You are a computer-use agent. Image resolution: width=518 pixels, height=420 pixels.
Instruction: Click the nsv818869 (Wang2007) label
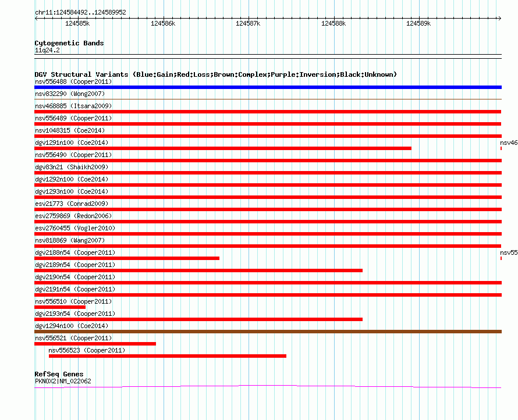70,240
